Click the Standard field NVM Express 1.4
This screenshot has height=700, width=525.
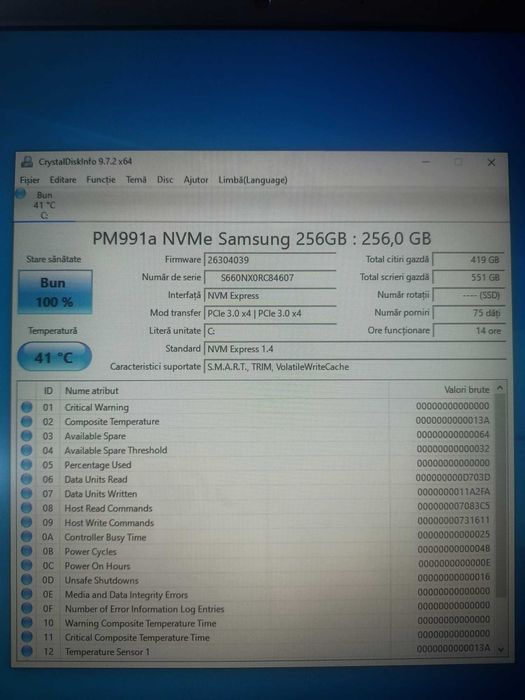tap(354, 349)
